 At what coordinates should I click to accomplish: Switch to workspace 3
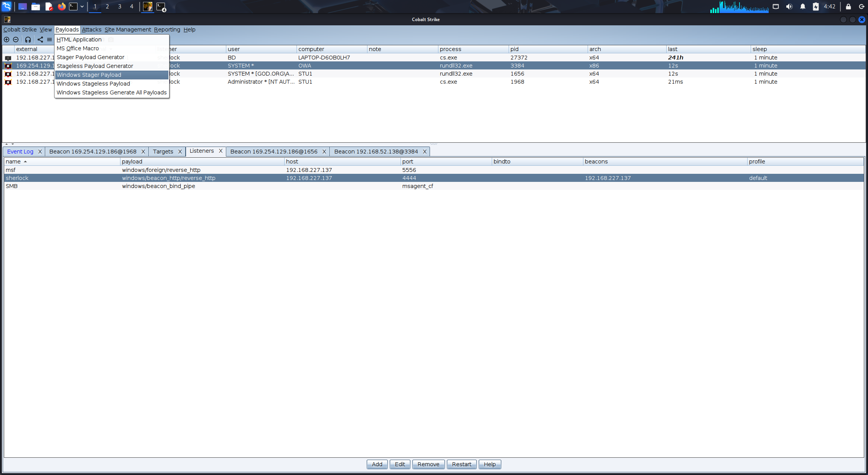click(120, 7)
